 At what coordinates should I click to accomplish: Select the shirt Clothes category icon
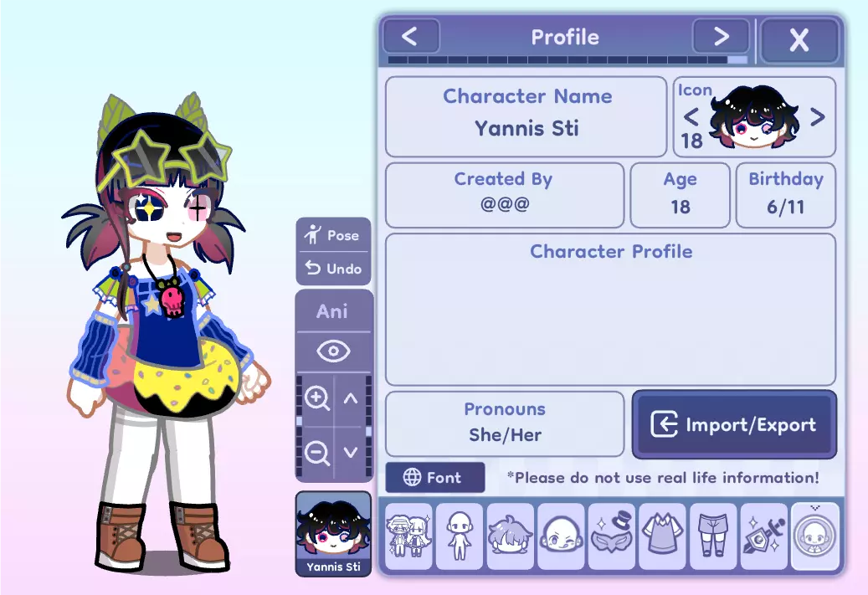[663, 536]
